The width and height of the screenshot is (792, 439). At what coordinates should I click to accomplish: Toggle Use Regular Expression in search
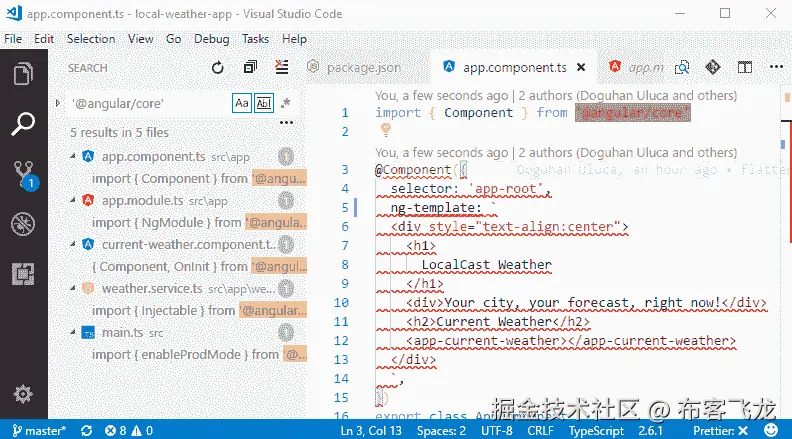(x=285, y=103)
